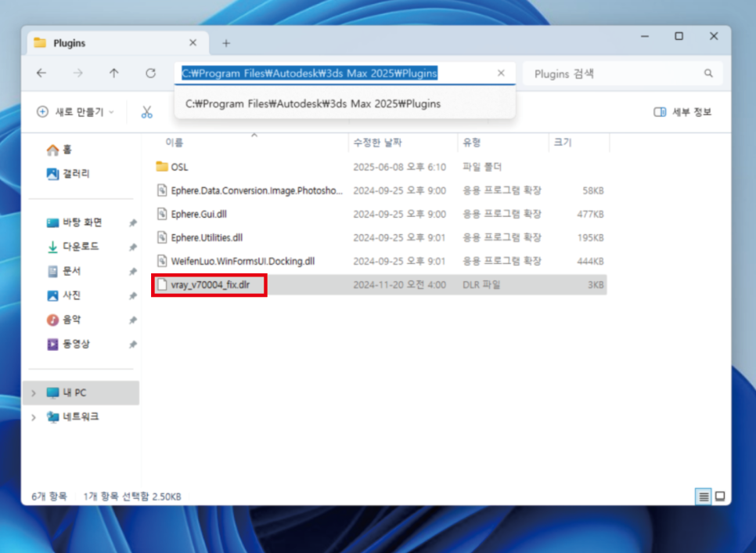Select the vray_v70004_fix.dlr file
756x553 pixels.
[x=380, y=284]
